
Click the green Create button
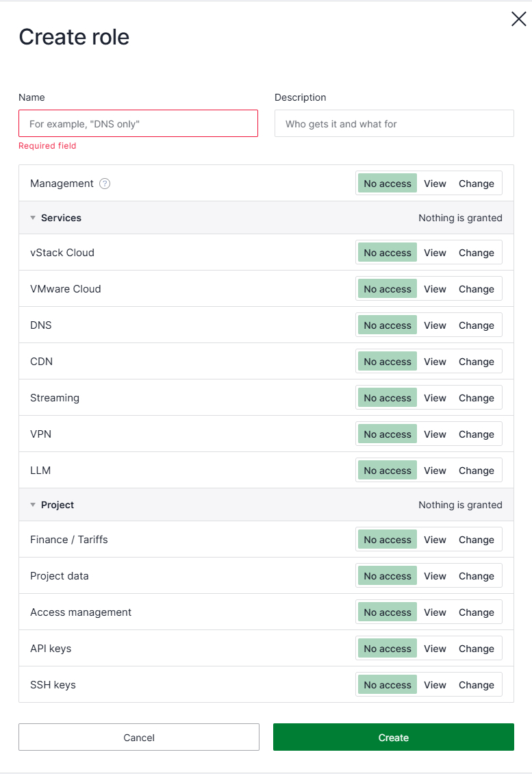pos(393,738)
